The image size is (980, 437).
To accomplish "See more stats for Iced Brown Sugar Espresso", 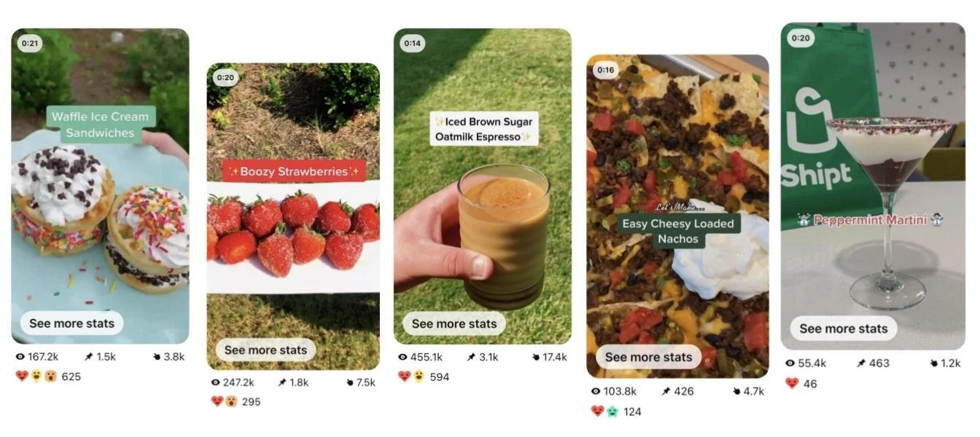I will coord(454,324).
